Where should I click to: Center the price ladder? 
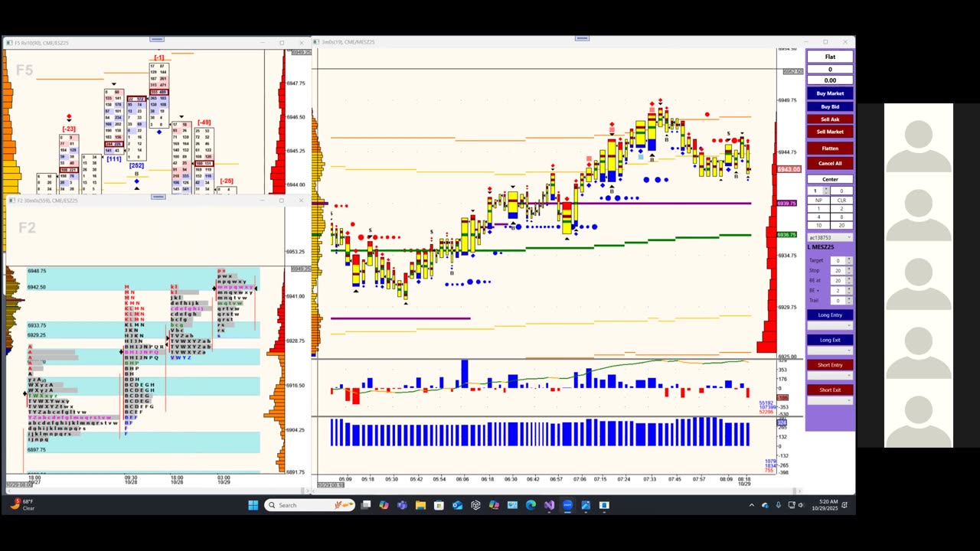[830, 179]
